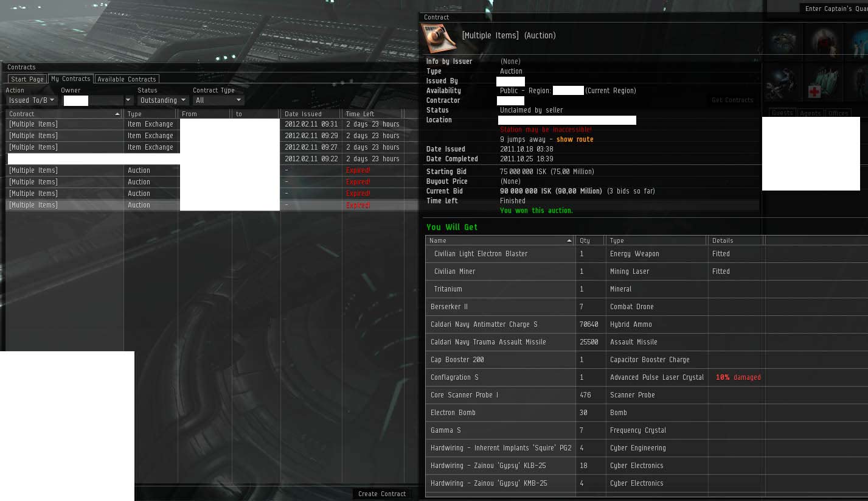Sort items by Qty column header
Screen dimensions: 868x501
[x=591, y=240]
